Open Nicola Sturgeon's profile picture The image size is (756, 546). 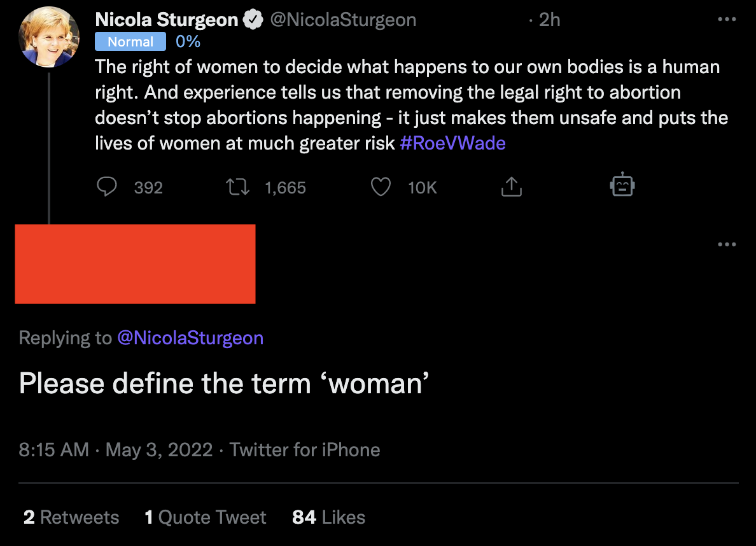coord(49,37)
